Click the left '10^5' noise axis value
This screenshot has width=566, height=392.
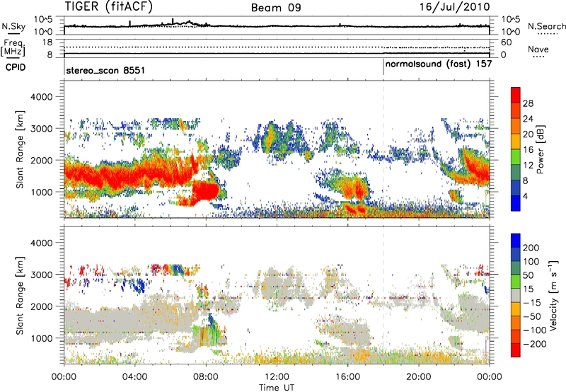click(x=44, y=20)
